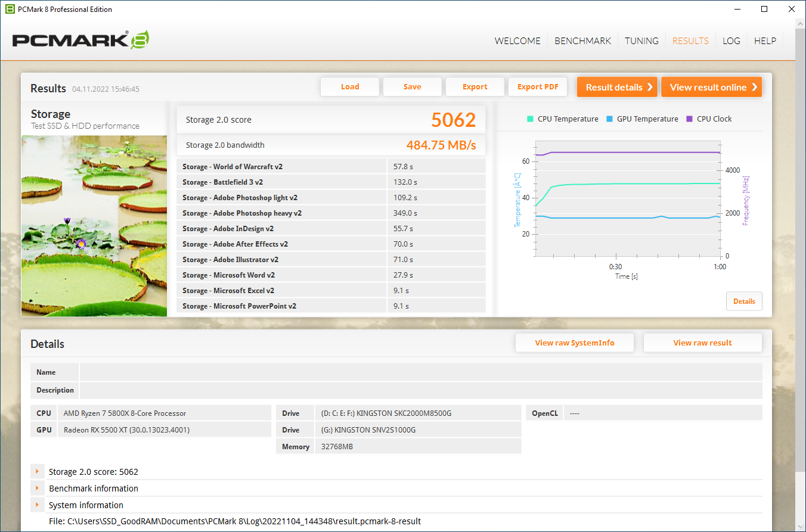Screen dimensions: 806x532
Task: Select the World of Warcraft v2 row
Action: [331, 167]
